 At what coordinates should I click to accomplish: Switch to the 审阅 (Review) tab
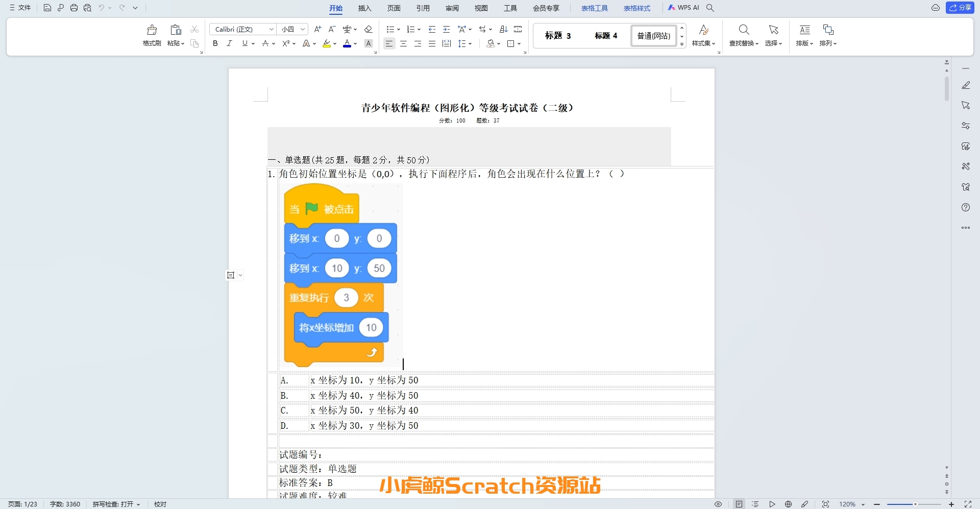point(452,8)
